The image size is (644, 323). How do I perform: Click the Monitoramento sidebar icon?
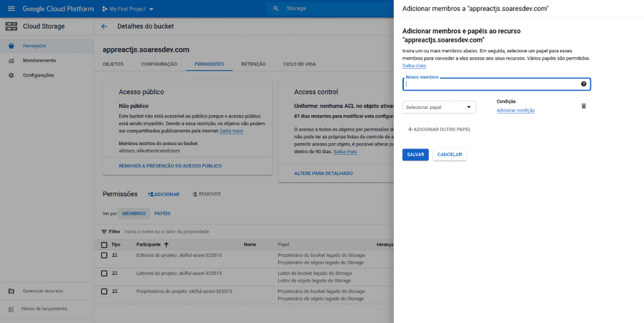tap(11, 60)
